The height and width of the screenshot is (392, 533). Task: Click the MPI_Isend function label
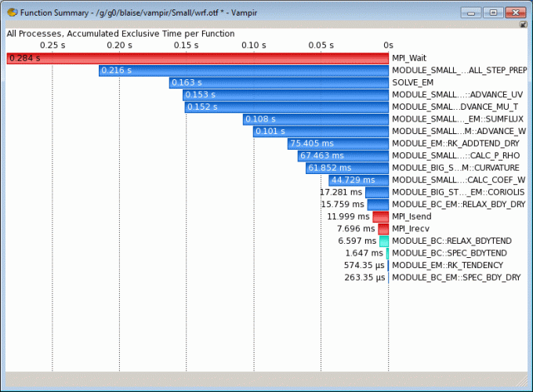click(412, 217)
